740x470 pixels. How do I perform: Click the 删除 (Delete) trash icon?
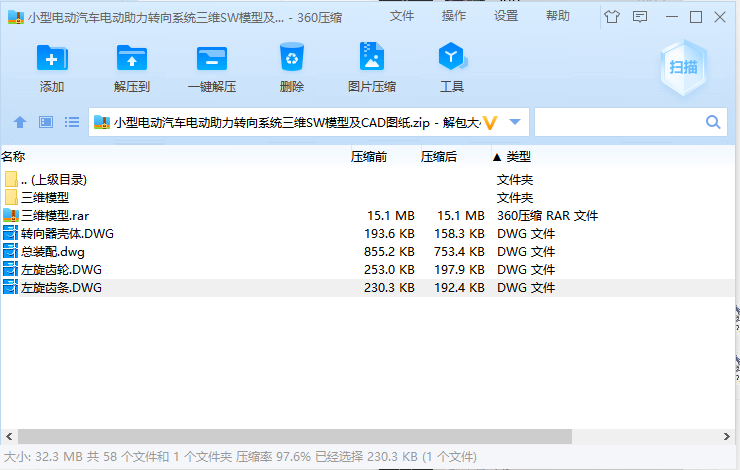click(292, 57)
